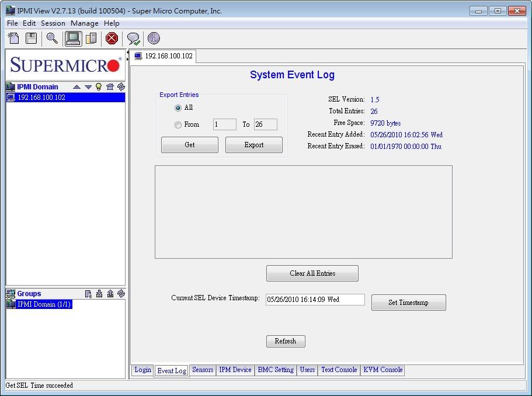This screenshot has width=532, height=396.
Task: Click the Save floppy disk icon
Action: coord(31,38)
